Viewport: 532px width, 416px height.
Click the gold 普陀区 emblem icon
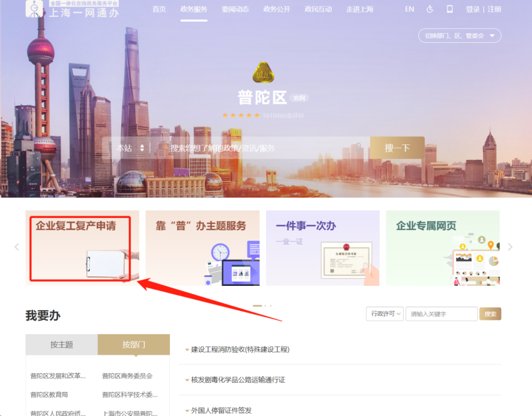(x=263, y=73)
